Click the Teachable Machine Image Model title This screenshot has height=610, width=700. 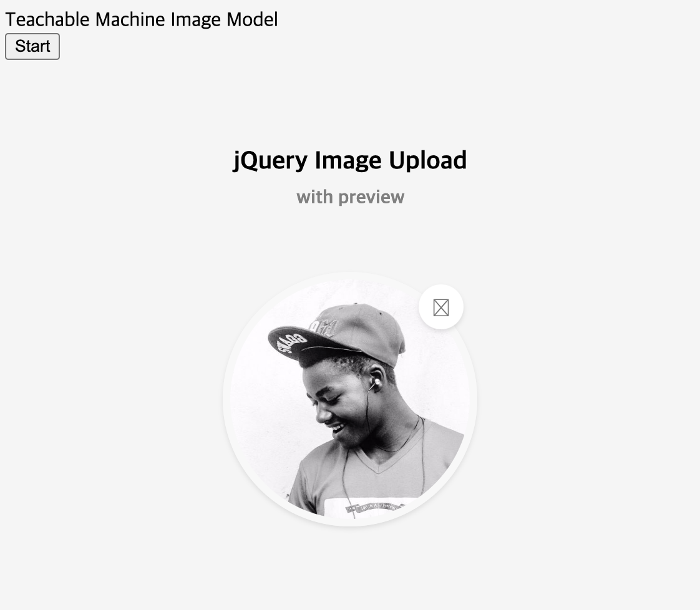(142, 19)
